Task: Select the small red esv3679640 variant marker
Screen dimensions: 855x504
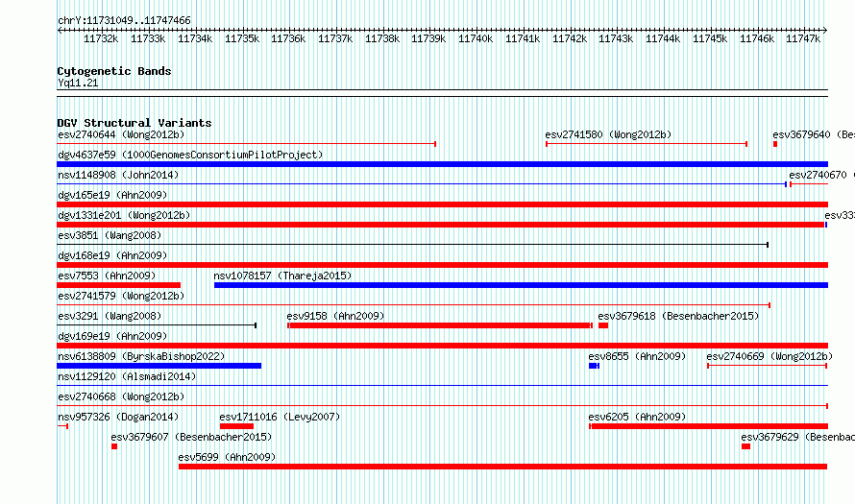Action: (775, 144)
